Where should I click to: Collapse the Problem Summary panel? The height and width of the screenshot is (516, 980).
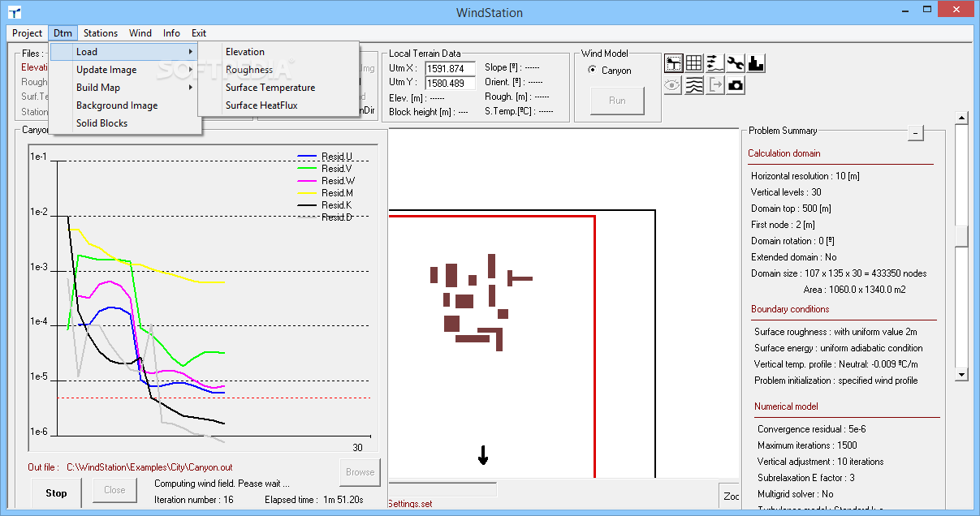916,133
